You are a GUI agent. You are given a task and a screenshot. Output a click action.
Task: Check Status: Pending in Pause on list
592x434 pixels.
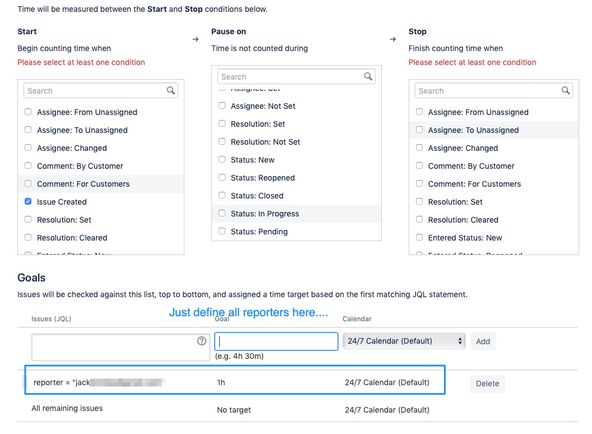[x=222, y=231]
